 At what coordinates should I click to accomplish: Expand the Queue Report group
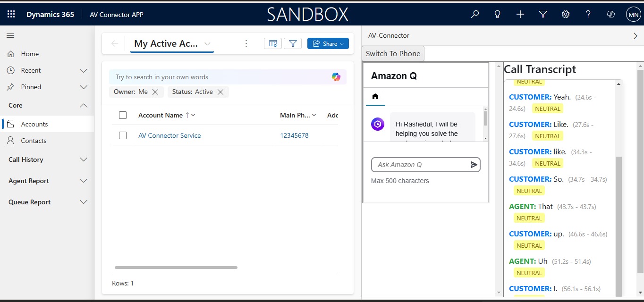[84, 202]
